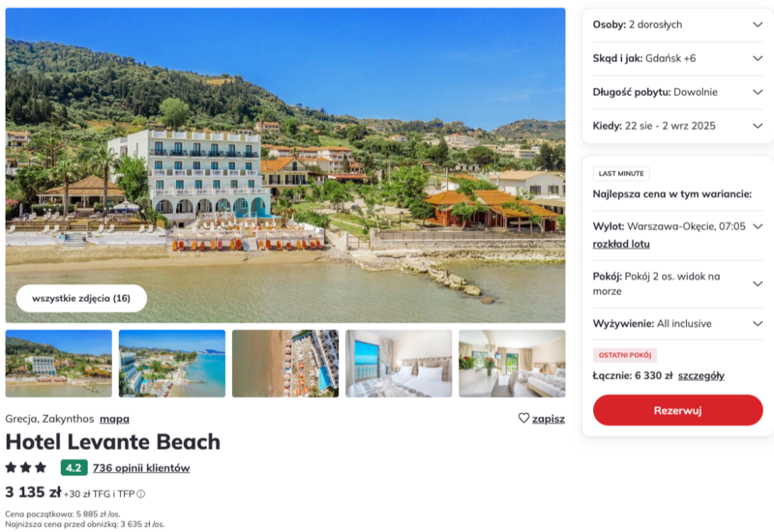Expand the Wylot Warszawa-Okęcie chevron
The height and width of the screenshot is (532, 774).
(758, 226)
